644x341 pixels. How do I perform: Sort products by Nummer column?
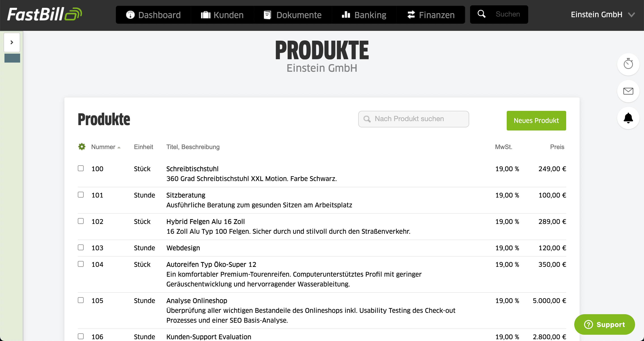click(103, 147)
